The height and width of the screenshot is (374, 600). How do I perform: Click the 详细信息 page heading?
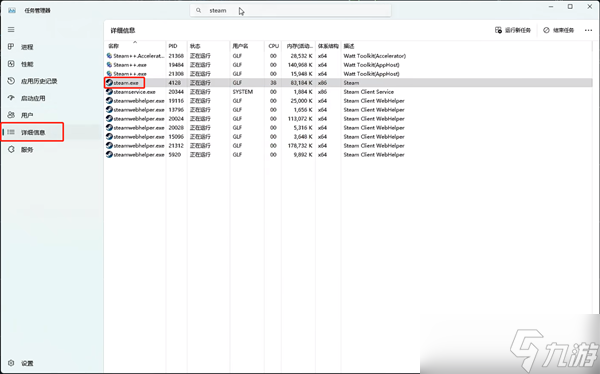123,30
